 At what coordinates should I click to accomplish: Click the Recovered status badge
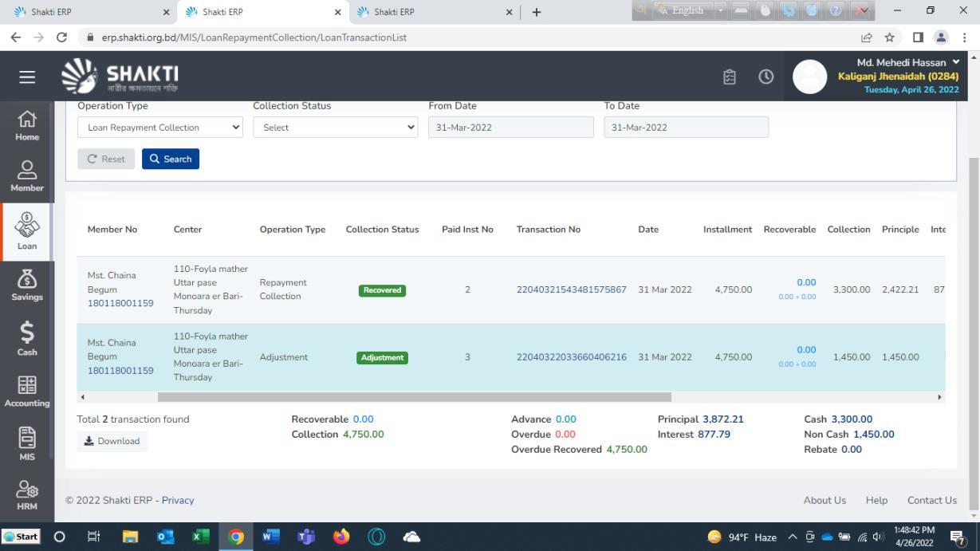click(382, 290)
